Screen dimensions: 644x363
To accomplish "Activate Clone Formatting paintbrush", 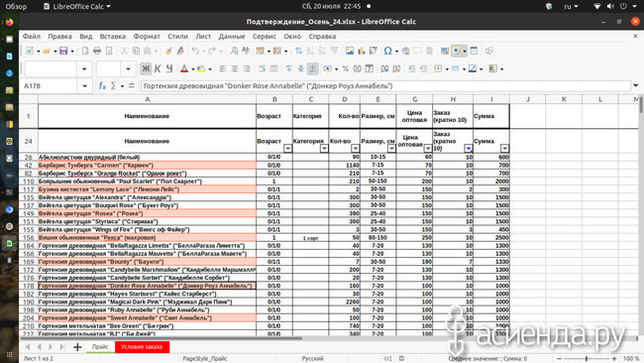I will [x=168, y=51].
